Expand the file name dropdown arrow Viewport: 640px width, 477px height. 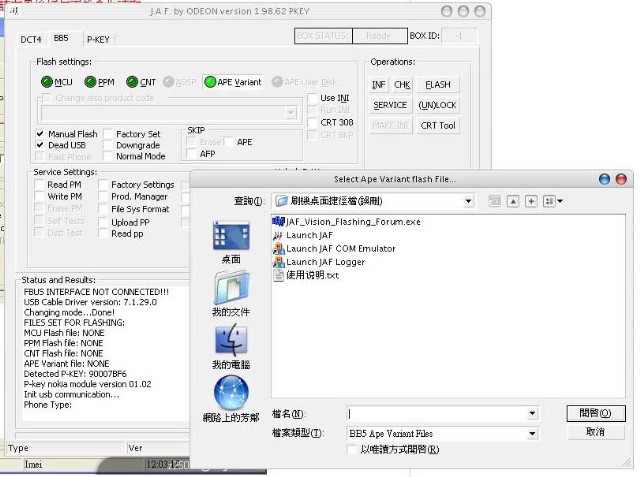532,413
